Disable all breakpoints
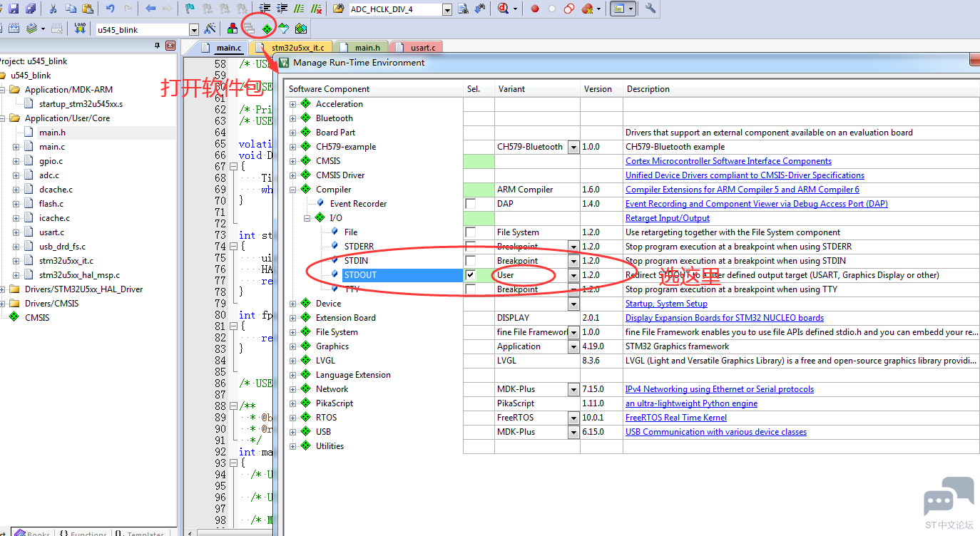980x536 pixels. click(568, 9)
